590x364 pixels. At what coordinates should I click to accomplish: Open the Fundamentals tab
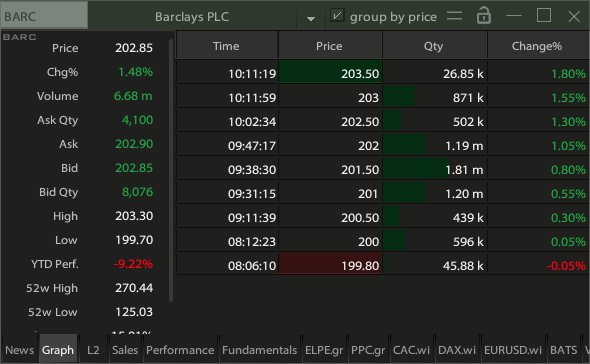(x=260, y=350)
